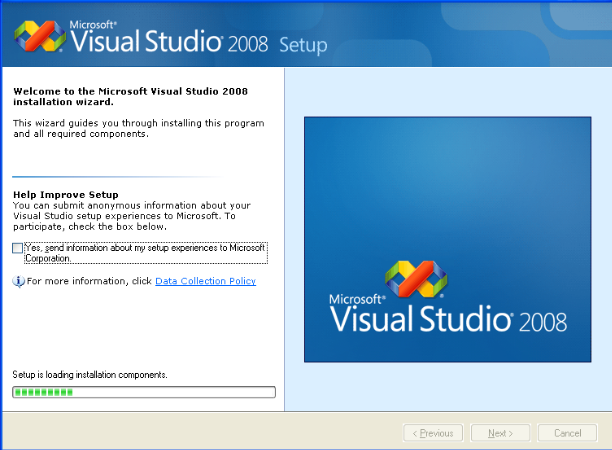Screen dimensions: 612x450
Task: Click the Visual Studio 2008 splash image
Action: click(448, 239)
